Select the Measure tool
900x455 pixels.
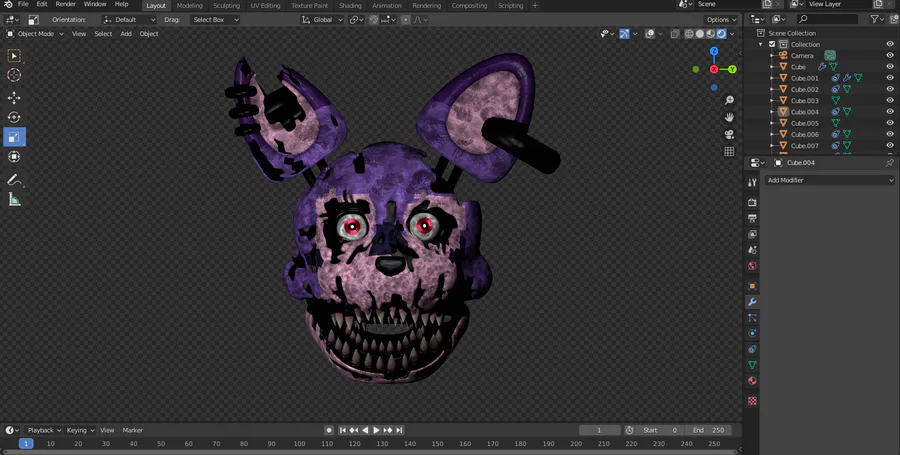tap(14, 200)
